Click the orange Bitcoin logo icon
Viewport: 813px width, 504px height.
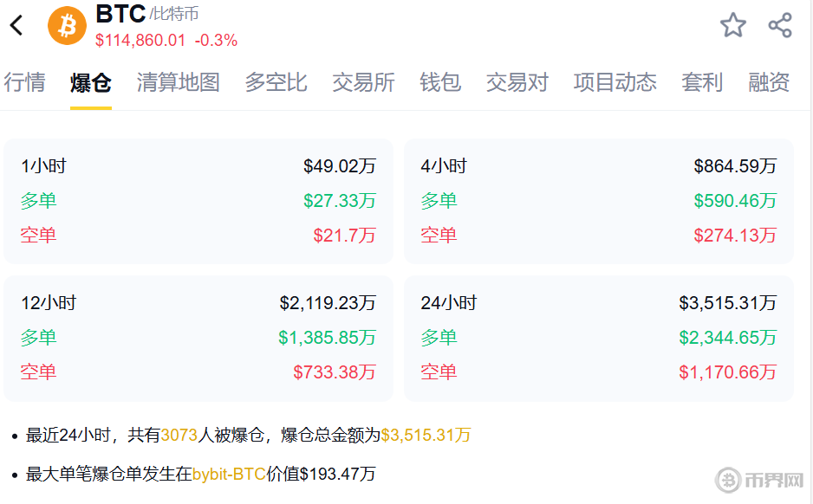click(x=67, y=25)
